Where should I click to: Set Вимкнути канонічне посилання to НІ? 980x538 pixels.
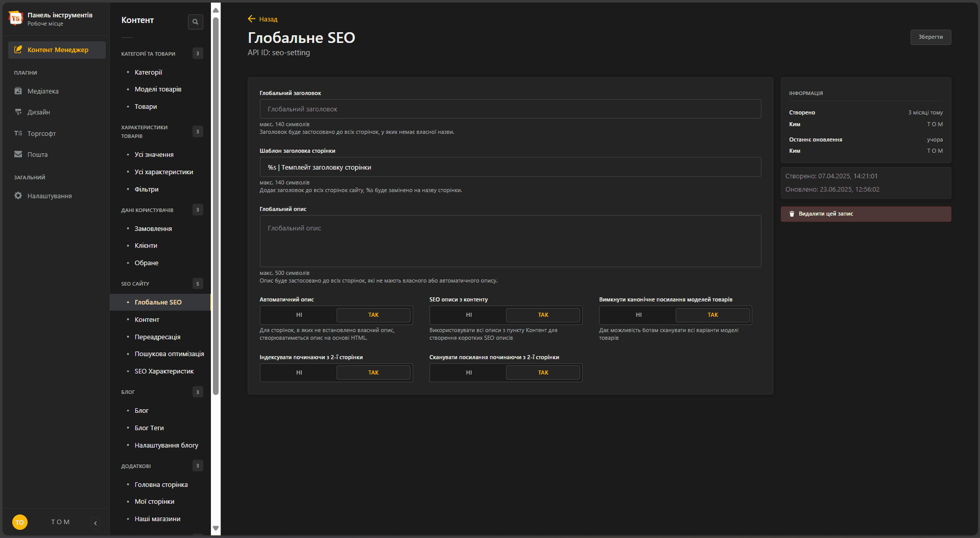tap(638, 315)
